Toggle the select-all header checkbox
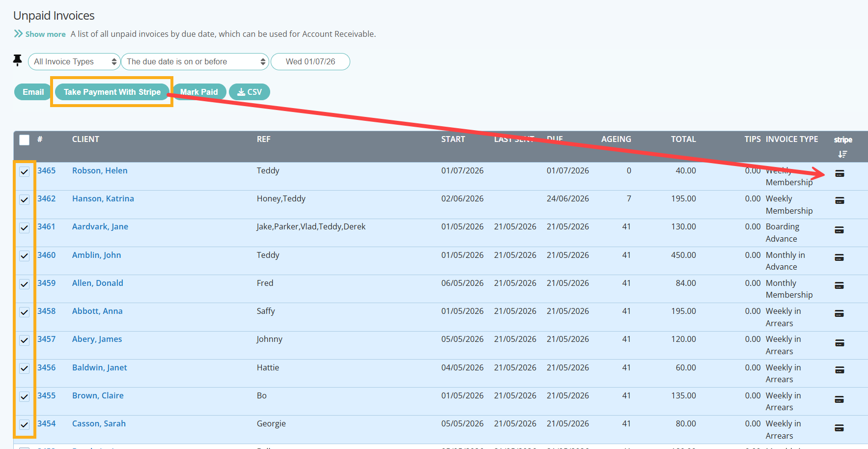Screen dimensions: 868x449 pyautogui.click(x=24, y=140)
